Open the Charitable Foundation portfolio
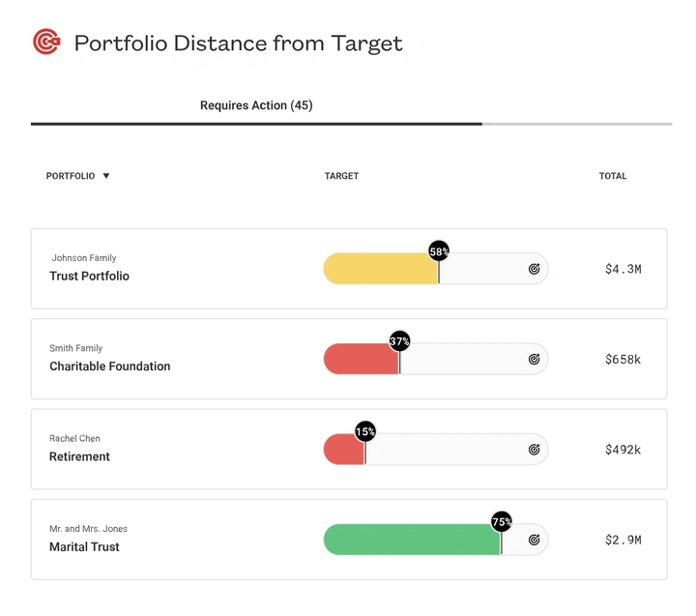Screen dimensions: 696x616 coord(109,366)
